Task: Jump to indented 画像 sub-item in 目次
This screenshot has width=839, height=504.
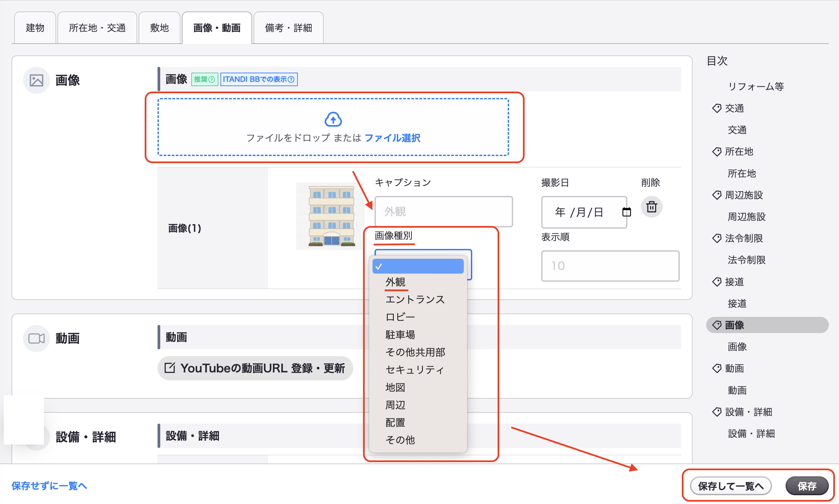Action: pos(737,347)
